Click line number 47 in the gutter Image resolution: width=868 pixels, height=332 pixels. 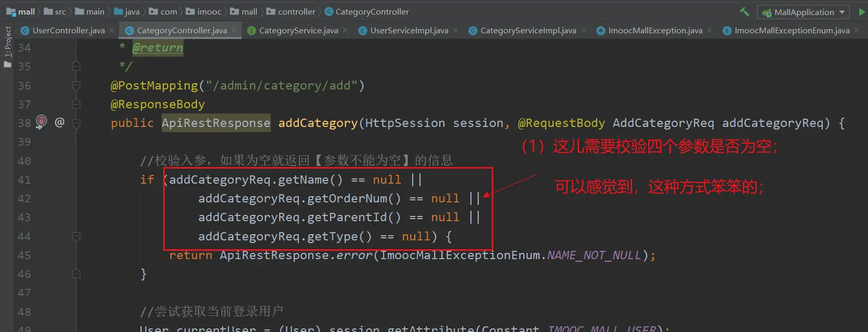pos(24,293)
